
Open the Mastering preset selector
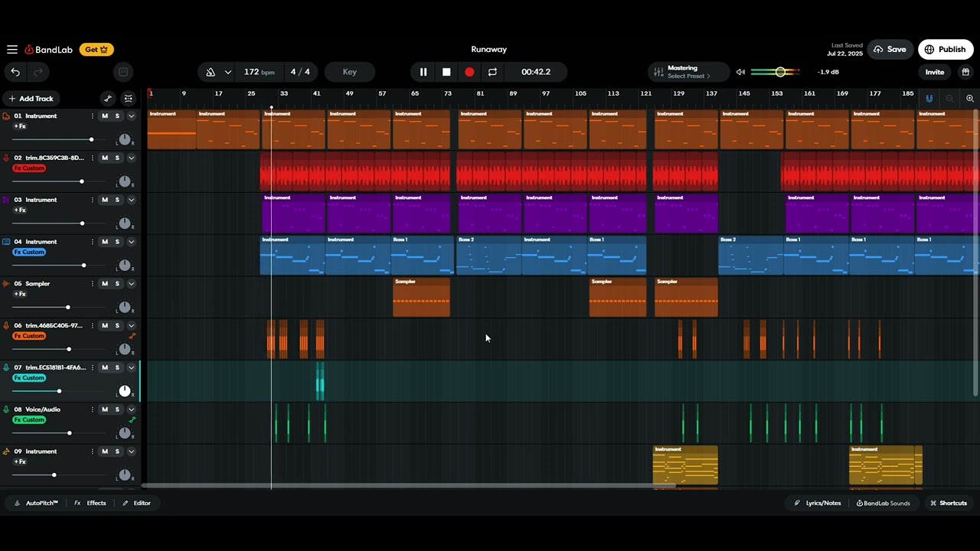point(688,72)
